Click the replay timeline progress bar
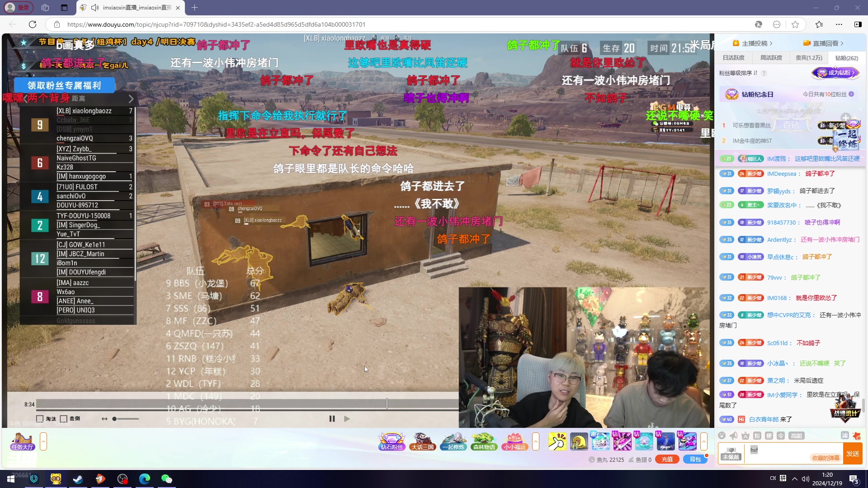Viewport: 868px width, 488px height. click(x=226, y=404)
